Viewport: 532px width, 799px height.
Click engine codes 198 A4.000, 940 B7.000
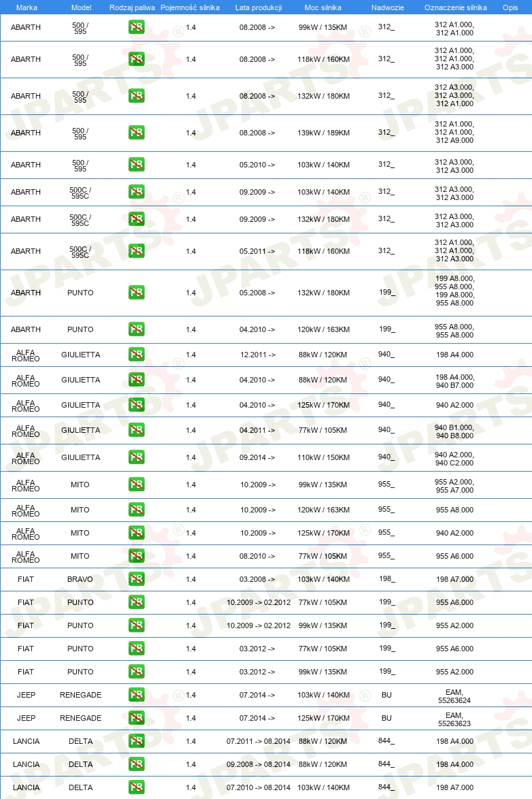click(454, 381)
